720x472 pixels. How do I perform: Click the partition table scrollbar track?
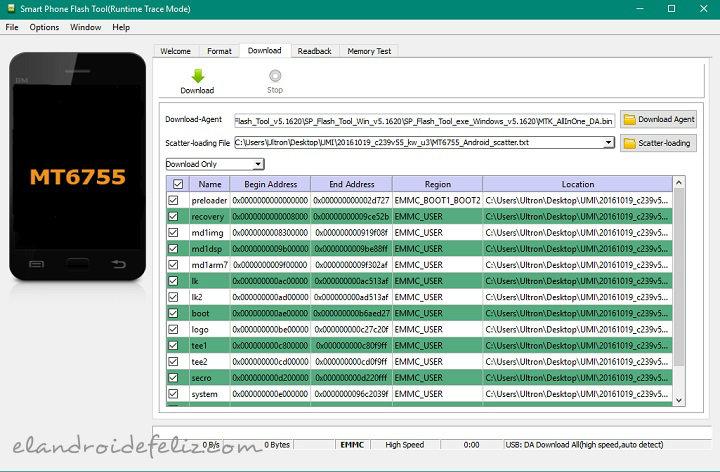(x=679, y=292)
